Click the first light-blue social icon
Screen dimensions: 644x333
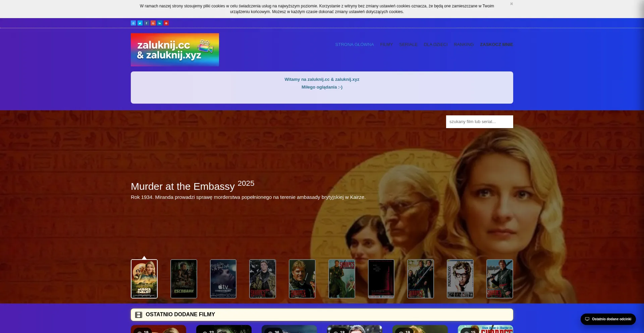(133, 23)
